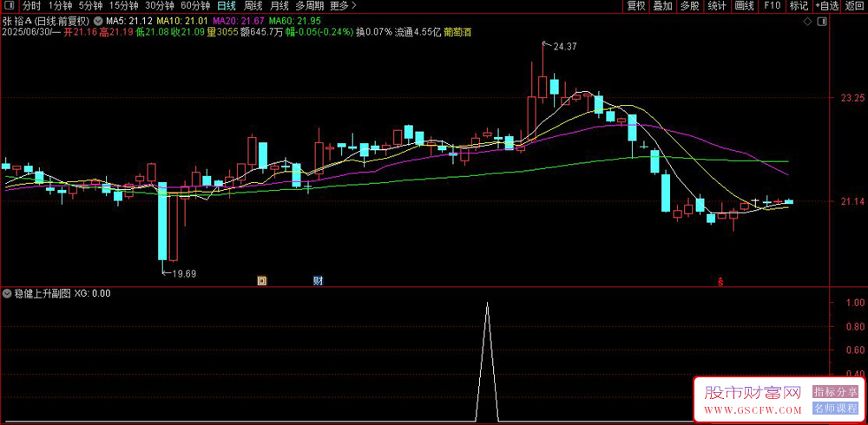Click the 21.14 price axis value
The height and width of the screenshot is (425, 868).
coord(852,202)
